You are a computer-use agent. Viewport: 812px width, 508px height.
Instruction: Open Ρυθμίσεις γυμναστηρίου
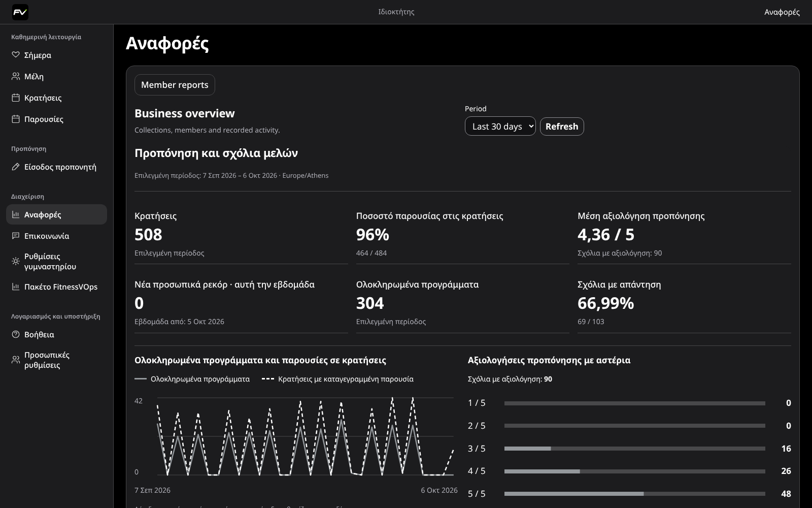pos(56,261)
